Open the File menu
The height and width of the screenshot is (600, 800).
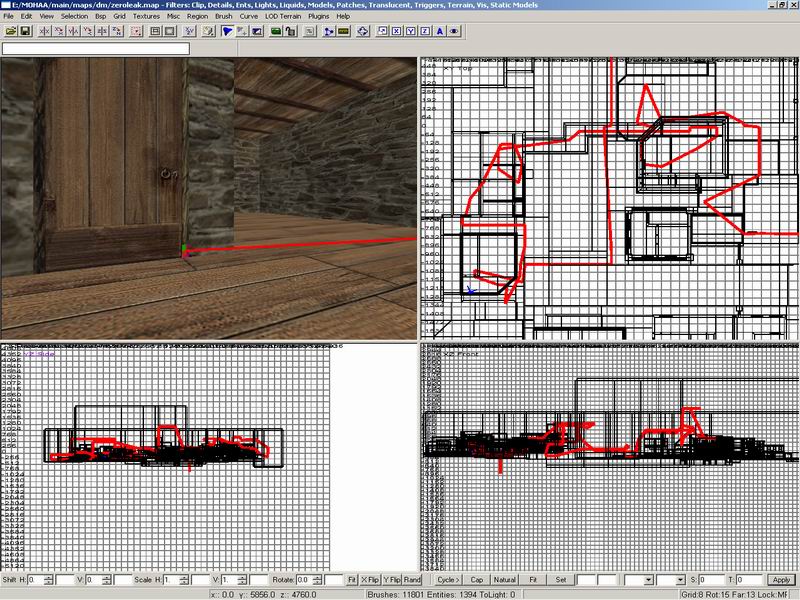click(x=9, y=16)
